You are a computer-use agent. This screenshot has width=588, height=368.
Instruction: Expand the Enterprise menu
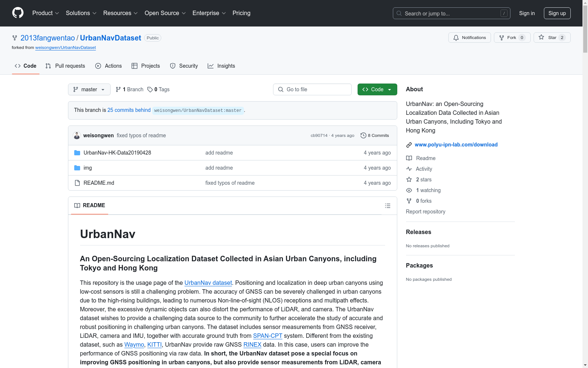pyautogui.click(x=209, y=13)
